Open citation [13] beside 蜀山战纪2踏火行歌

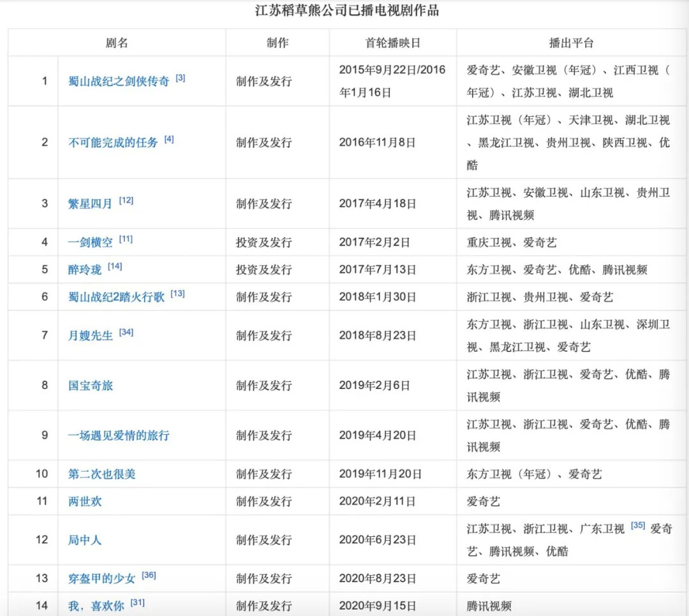coord(177,294)
